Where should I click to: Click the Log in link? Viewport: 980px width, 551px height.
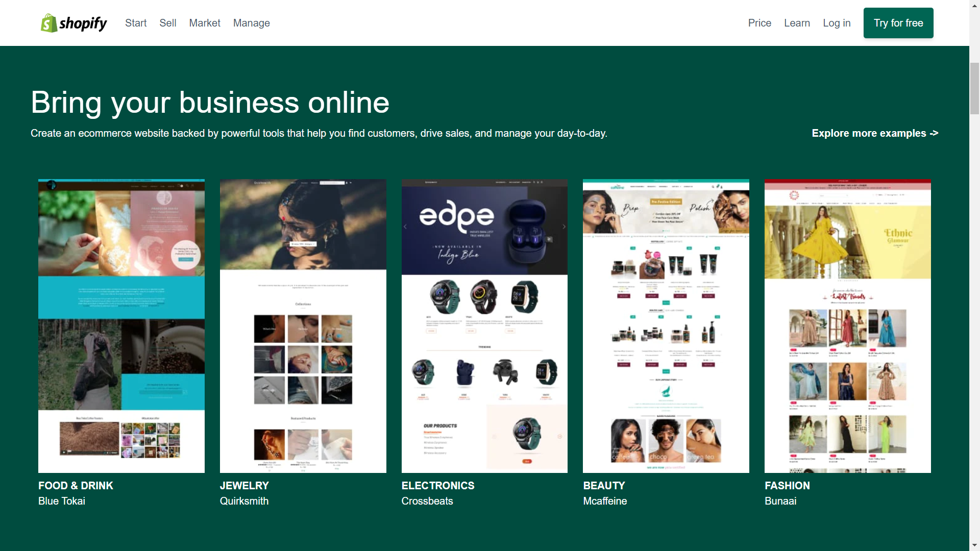[x=837, y=23]
